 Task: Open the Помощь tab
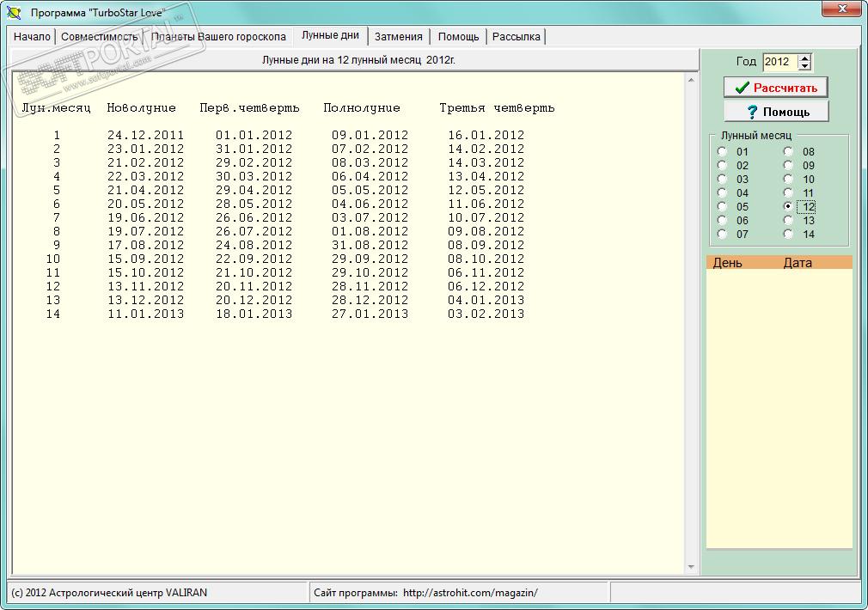(458, 37)
